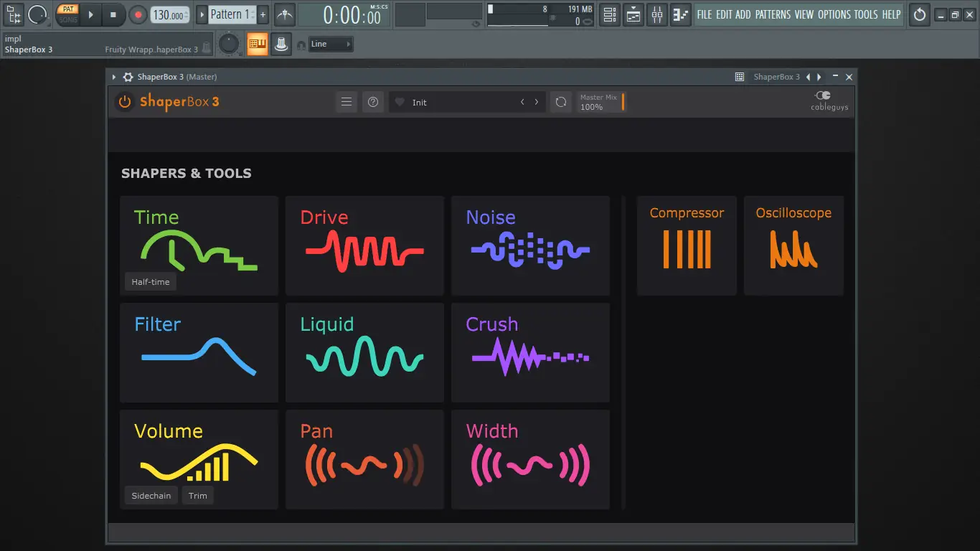Select next preset in plugin title bar
The image size is (980, 551).
(818, 77)
